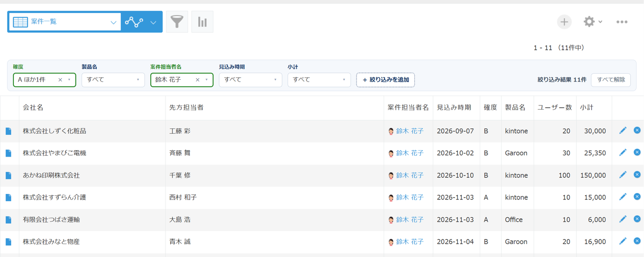Open record details for あかね印刷株式会社
Viewport: 644px width, 257px height.
8,175
